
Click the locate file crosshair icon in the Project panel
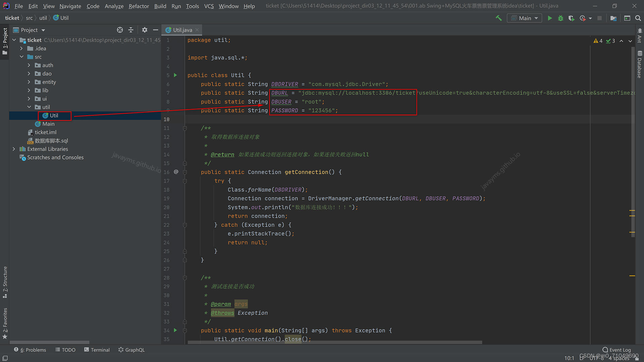(120, 30)
